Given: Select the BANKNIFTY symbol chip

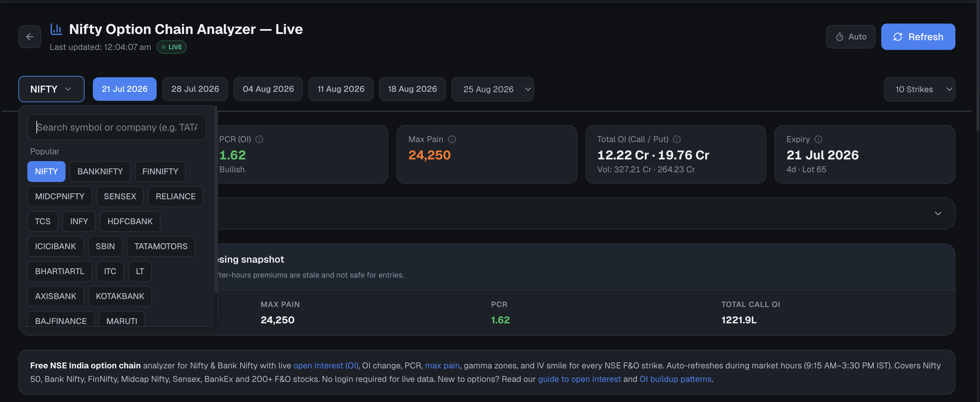Looking at the screenshot, I should coord(100,172).
